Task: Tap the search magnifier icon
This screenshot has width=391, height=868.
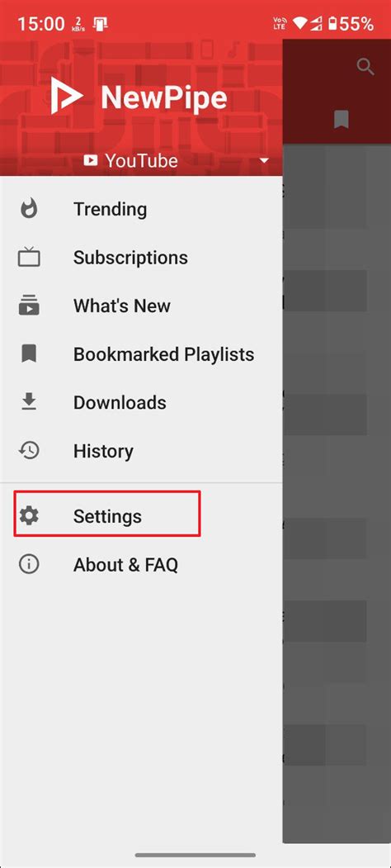Action: 365,68
